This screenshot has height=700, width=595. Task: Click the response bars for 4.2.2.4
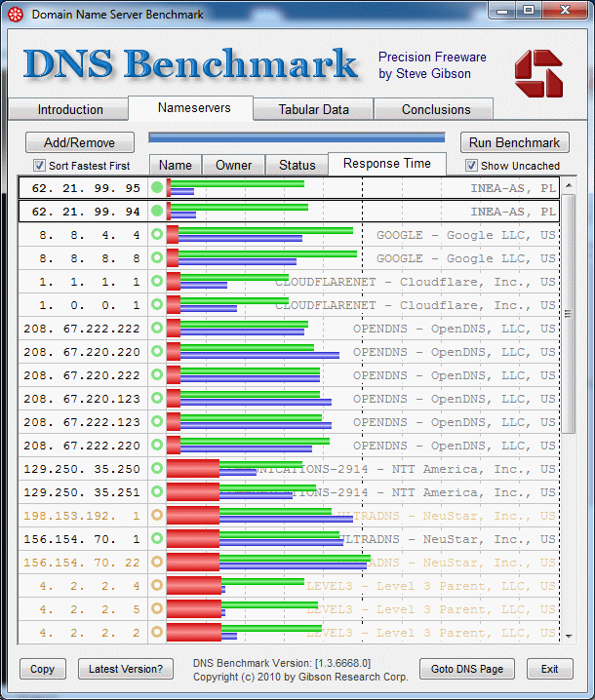pyautogui.click(x=236, y=585)
